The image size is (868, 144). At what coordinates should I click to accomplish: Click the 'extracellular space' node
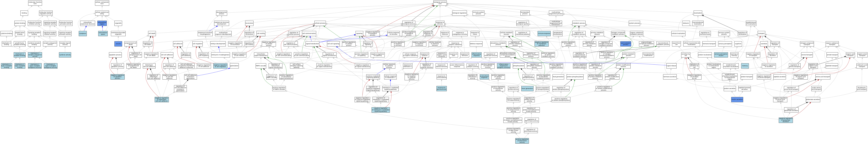coord(103,33)
